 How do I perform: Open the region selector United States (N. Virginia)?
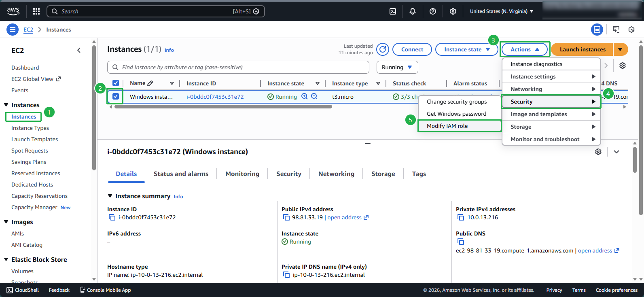(x=501, y=11)
